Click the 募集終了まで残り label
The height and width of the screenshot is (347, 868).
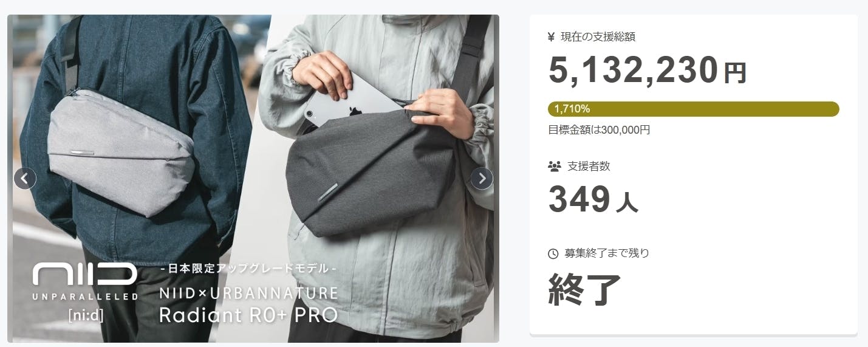[606, 253]
